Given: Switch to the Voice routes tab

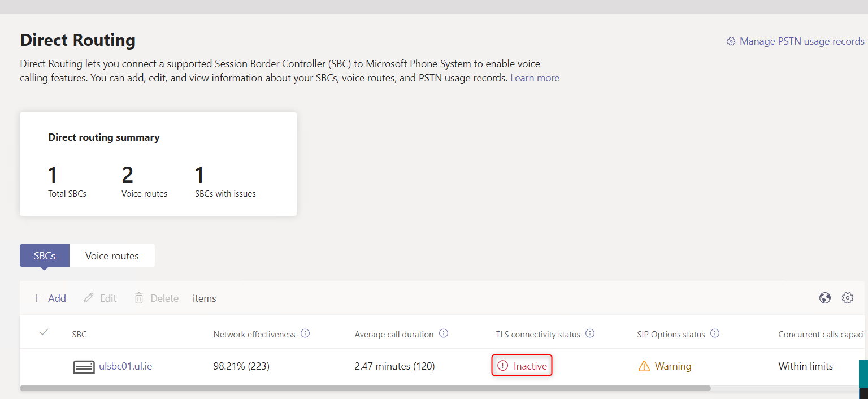Looking at the screenshot, I should (112, 255).
